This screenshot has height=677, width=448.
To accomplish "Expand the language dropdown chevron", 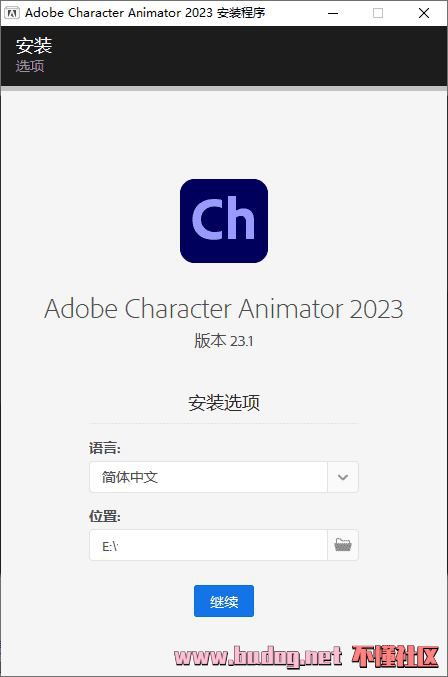I will pyautogui.click(x=343, y=477).
